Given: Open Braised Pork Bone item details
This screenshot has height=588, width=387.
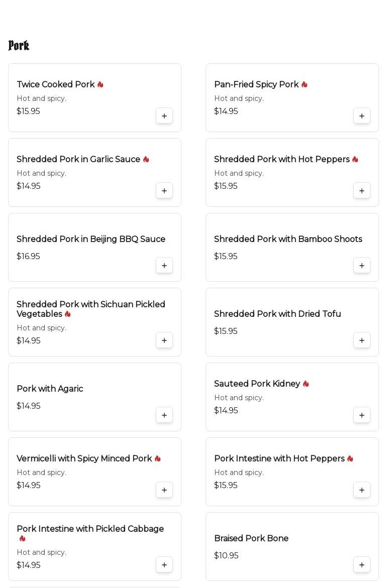Looking at the screenshot, I should pyautogui.click(x=251, y=538).
